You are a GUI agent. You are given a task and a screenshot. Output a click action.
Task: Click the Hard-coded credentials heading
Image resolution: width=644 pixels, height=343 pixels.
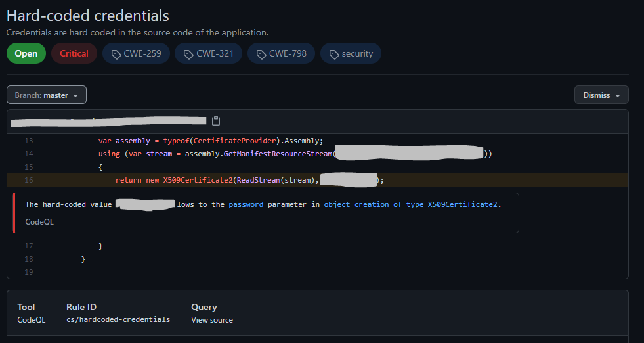coord(88,16)
